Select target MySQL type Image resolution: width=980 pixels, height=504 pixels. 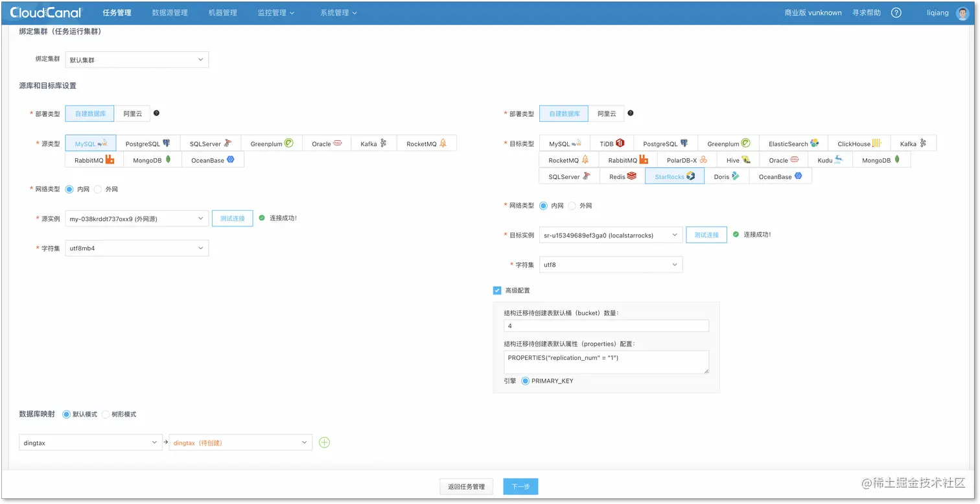[565, 143]
